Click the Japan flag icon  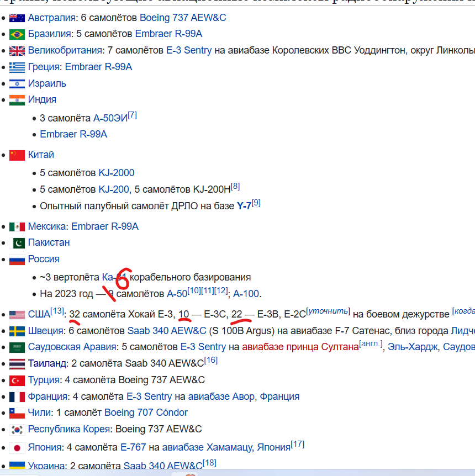point(17,448)
